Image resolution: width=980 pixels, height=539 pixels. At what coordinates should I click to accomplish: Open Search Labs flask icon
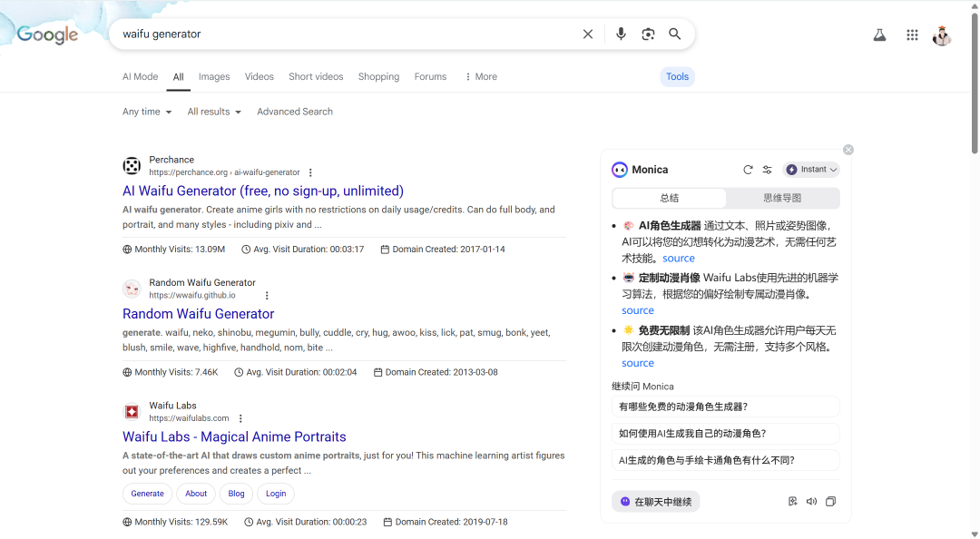click(x=879, y=35)
